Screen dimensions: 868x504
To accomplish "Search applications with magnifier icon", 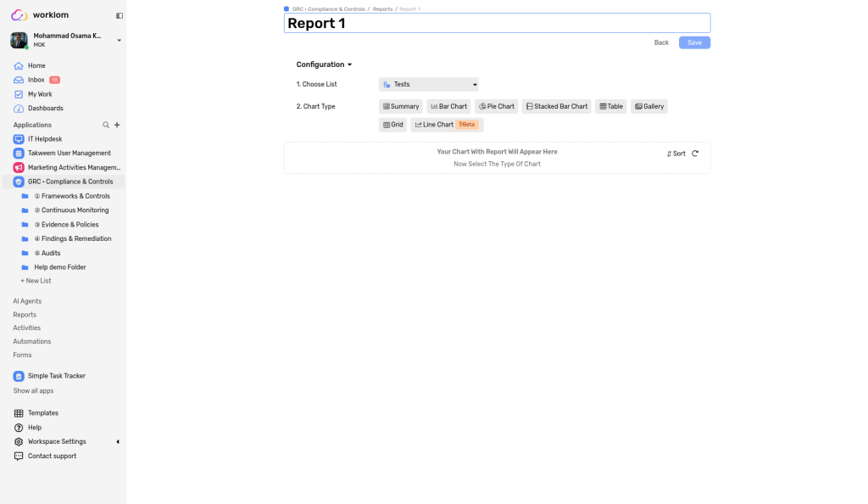I will (x=106, y=126).
